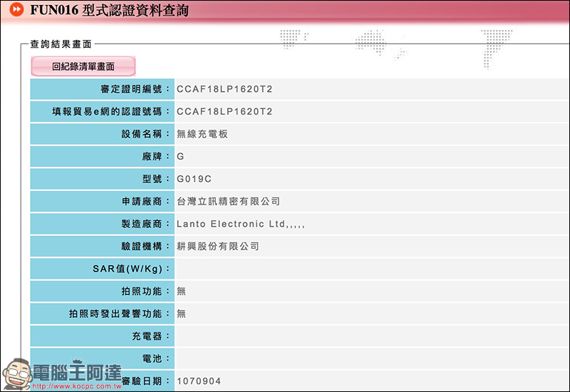
Task: Select the FUN016 型式認證資料查詢 heading text
Action: pyautogui.click(x=109, y=10)
